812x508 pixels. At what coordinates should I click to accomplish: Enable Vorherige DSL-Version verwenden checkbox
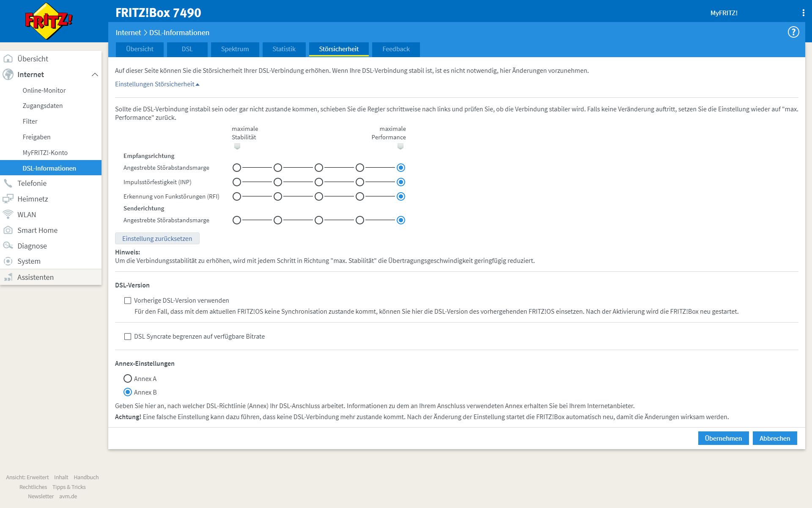click(x=128, y=301)
